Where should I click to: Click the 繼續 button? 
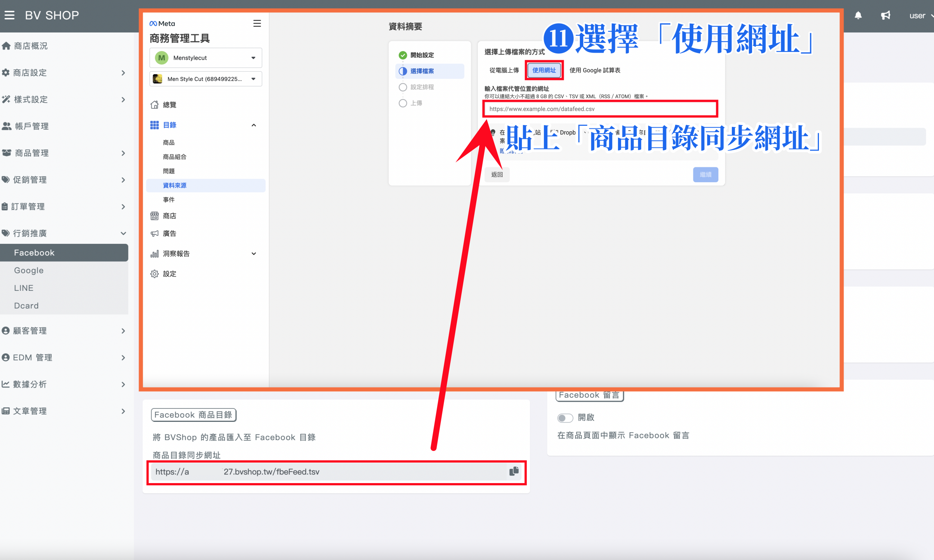(705, 174)
